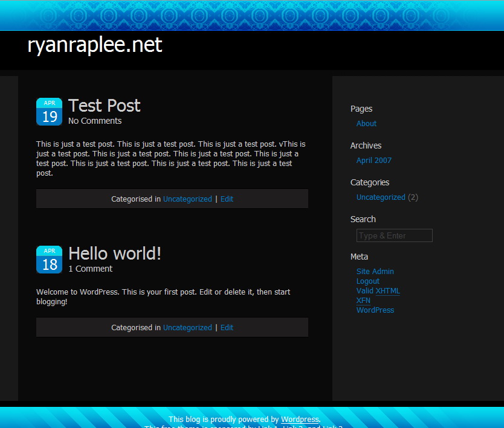This screenshot has width=504, height=428.
Task: Open the Site Admin link
Action: coord(375,272)
